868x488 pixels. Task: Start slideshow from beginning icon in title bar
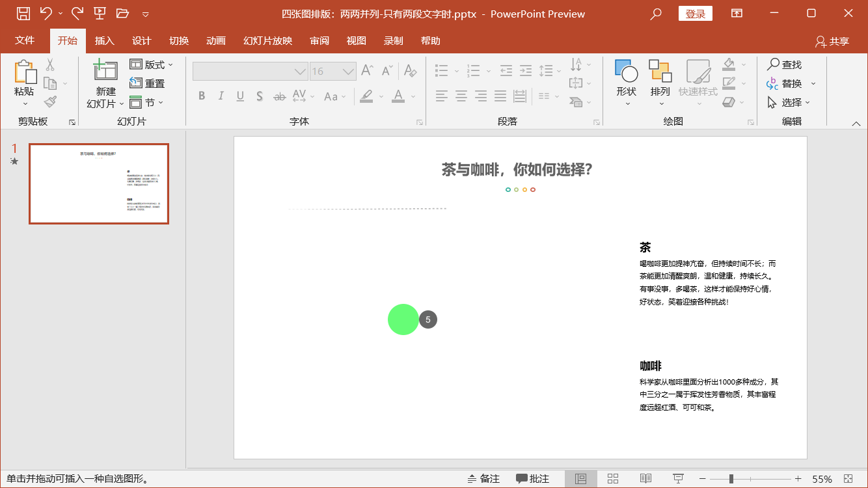point(100,13)
